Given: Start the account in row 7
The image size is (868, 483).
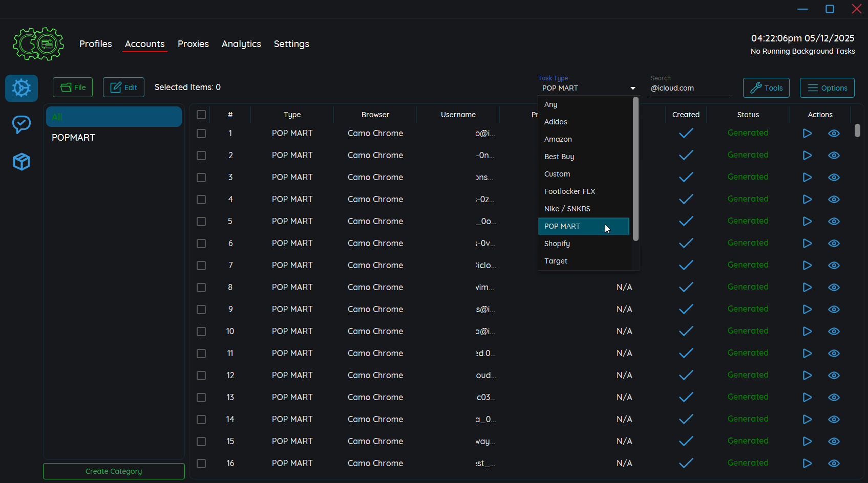Looking at the screenshot, I should click(x=807, y=266).
